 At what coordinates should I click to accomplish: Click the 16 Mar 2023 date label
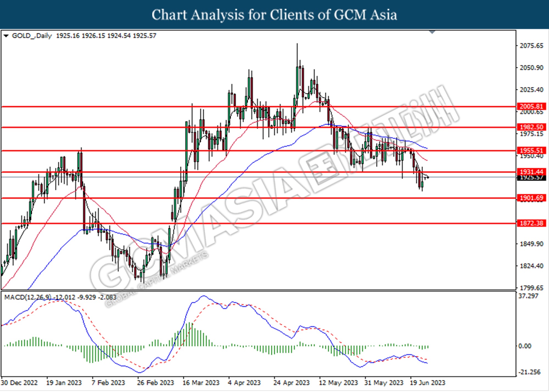(x=201, y=383)
